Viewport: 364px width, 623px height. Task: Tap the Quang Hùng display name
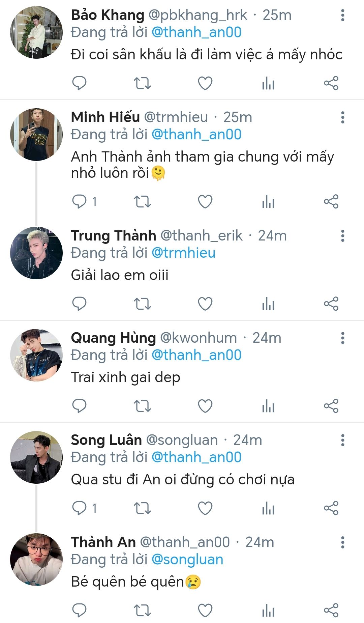coord(113,338)
